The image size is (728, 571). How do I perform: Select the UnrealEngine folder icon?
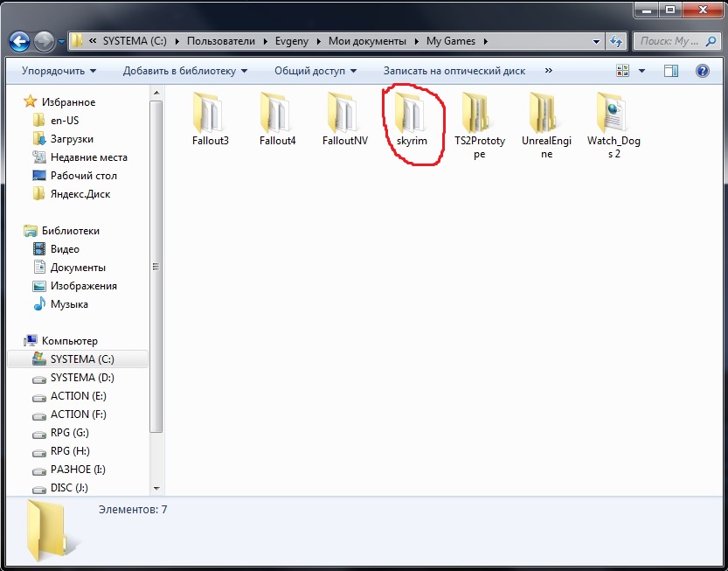(544, 112)
